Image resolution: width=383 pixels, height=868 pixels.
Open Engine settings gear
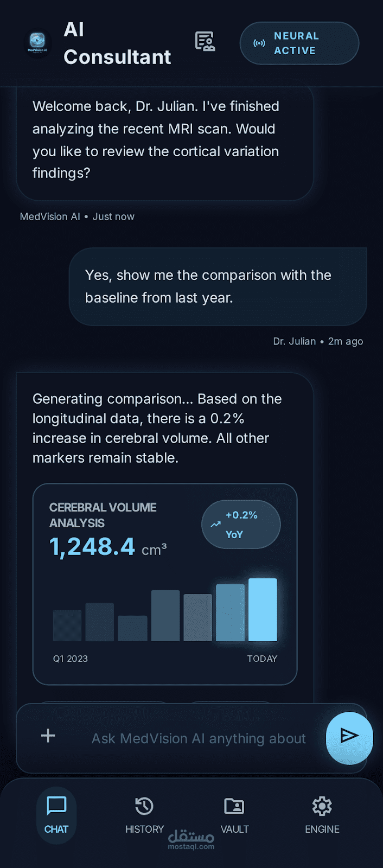(x=322, y=815)
